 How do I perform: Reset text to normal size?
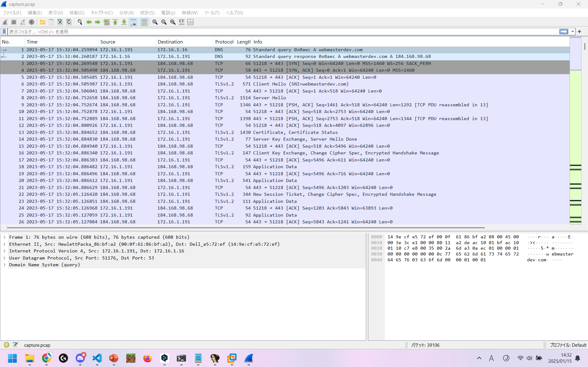click(173, 22)
